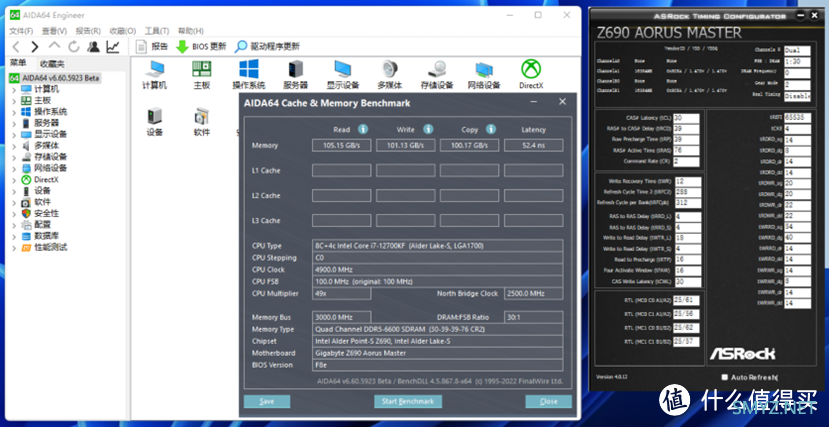Click the Memory Write result 101.13 GB/s
Viewport: 829px width, 427px height.
tap(406, 145)
